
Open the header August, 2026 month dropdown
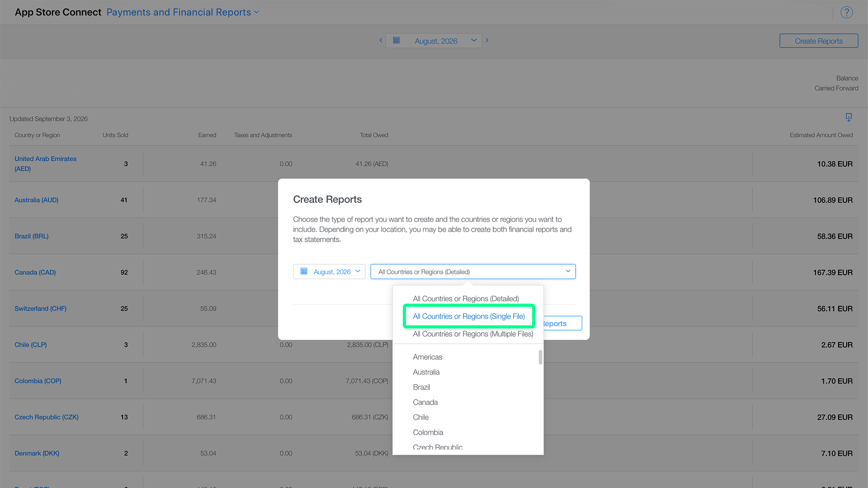(434, 41)
